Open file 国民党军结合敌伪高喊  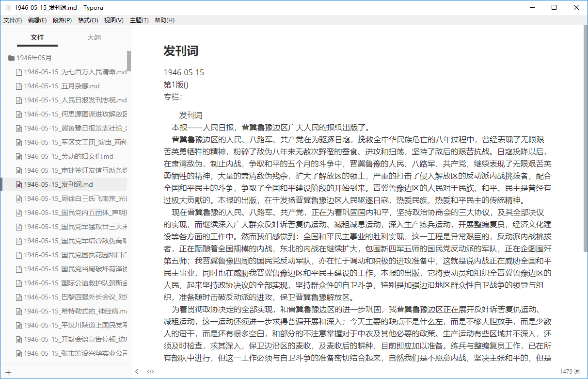pos(71,241)
